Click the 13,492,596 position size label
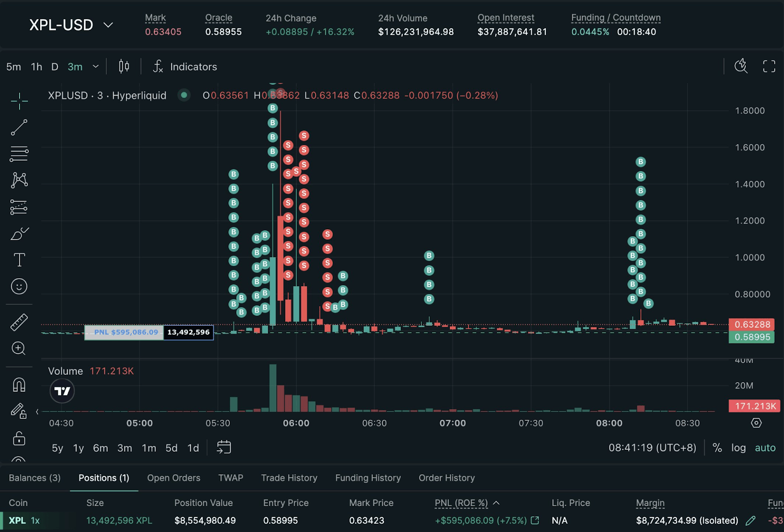Screen dimensions: 784x532 189,332
